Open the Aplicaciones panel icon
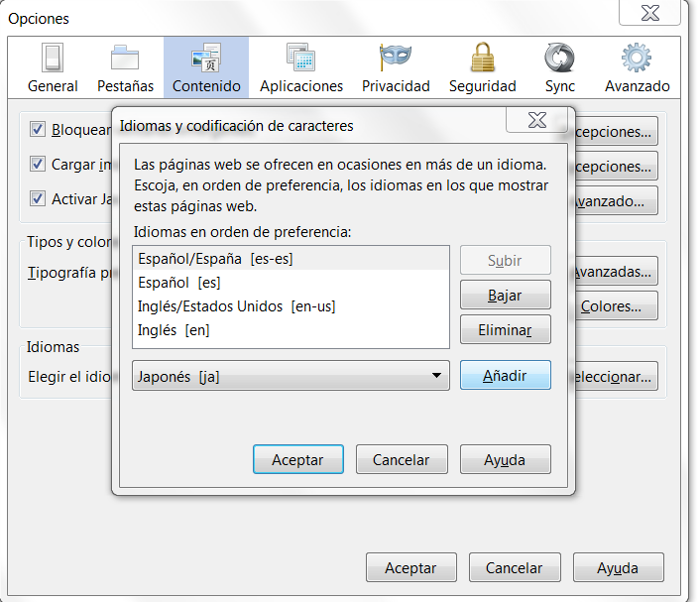This screenshot has width=700, height=602. [x=300, y=59]
